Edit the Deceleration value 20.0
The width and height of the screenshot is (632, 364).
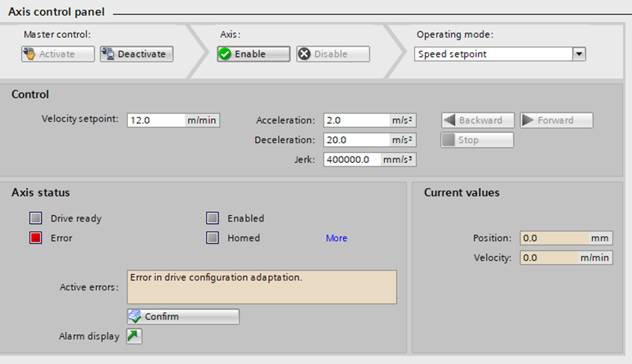pos(356,140)
